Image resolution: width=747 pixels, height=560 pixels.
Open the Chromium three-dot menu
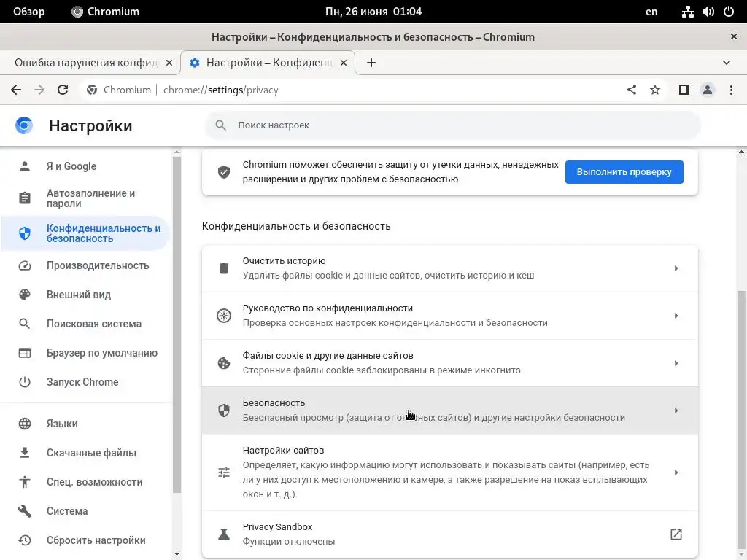(731, 90)
